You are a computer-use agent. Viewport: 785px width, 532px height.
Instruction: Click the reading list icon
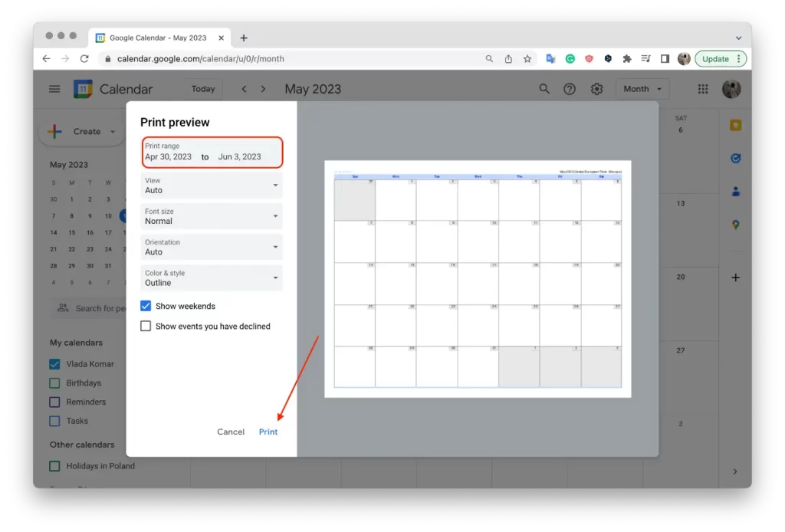click(x=645, y=58)
